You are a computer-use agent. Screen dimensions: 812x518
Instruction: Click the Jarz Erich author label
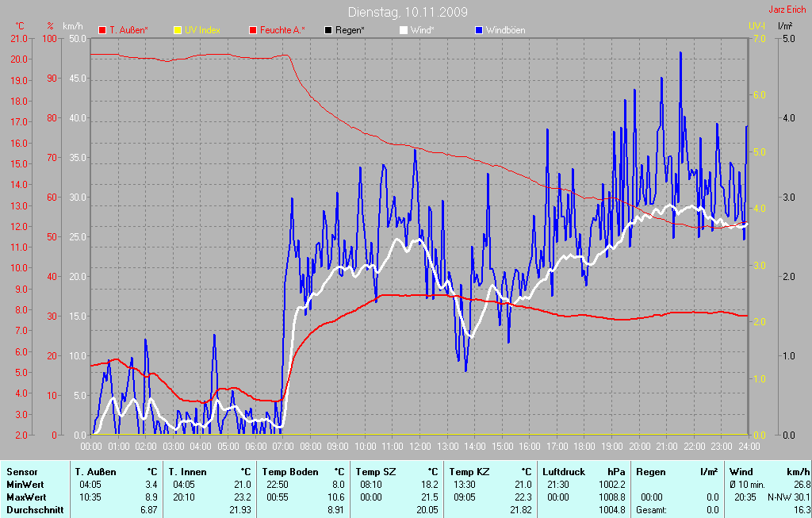tap(788, 10)
